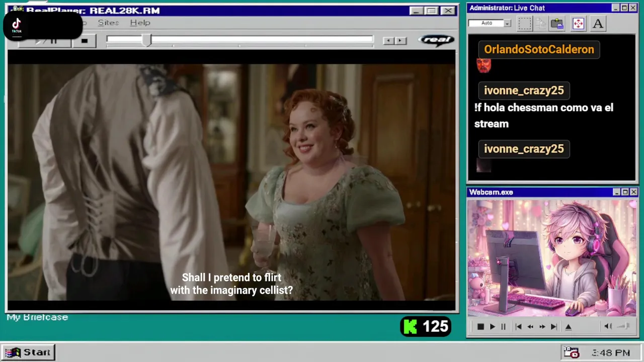The width and height of the screenshot is (644, 362).
Task: Skip to next track in Webcam.exe
Action: coord(553,327)
